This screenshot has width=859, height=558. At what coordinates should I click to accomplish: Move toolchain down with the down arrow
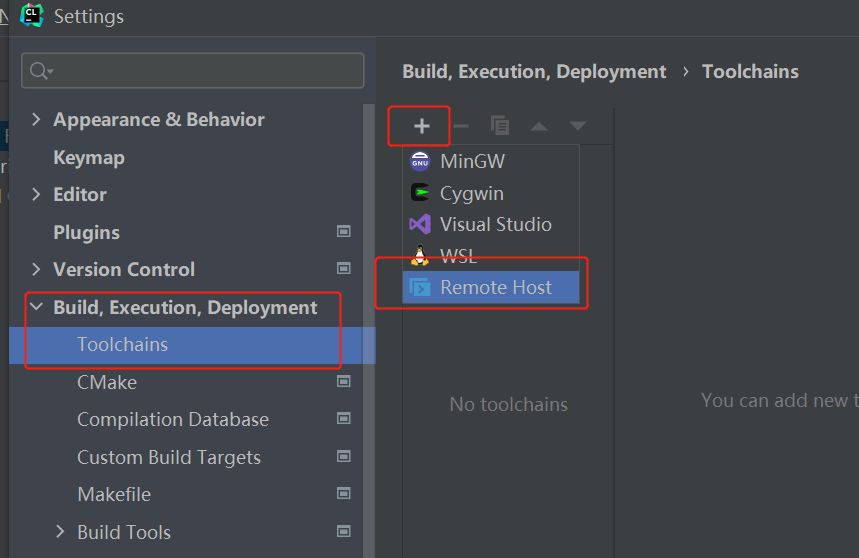click(x=577, y=126)
